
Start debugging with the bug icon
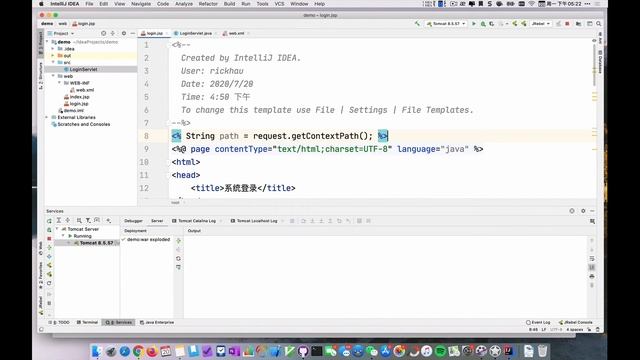point(483,24)
